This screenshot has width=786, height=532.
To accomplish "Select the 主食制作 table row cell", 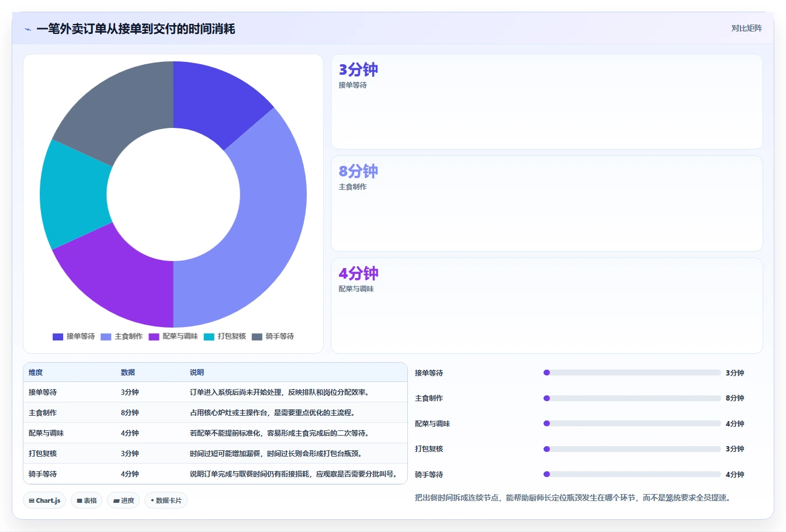I will (x=43, y=413).
